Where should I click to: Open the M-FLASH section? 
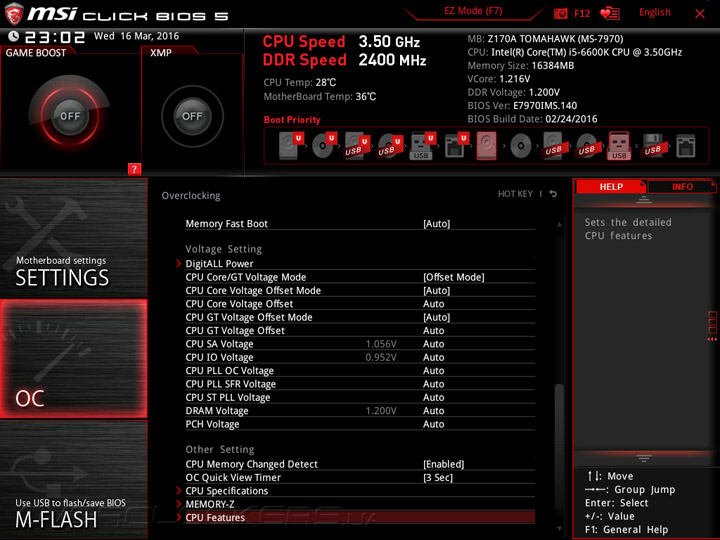coord(73,480)
